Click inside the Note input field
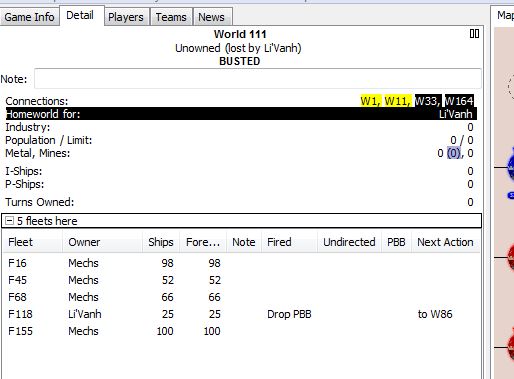This screenshot has height=379, width=514. (258, 79)
